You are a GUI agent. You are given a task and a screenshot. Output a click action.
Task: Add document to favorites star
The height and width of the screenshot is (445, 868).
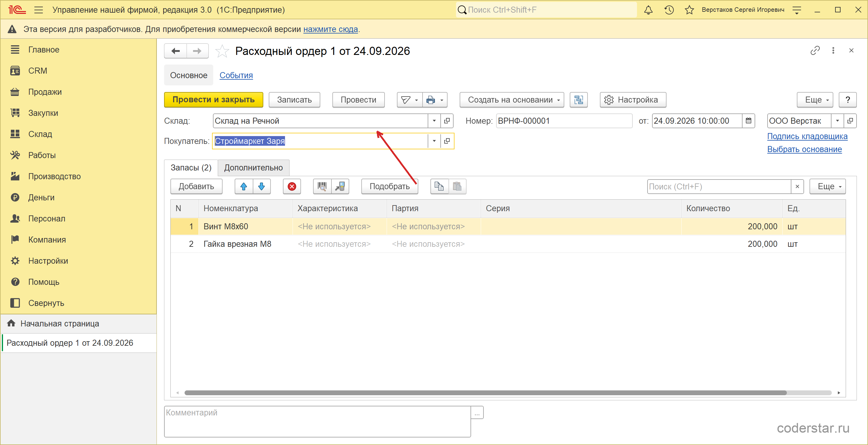(222, 51)
